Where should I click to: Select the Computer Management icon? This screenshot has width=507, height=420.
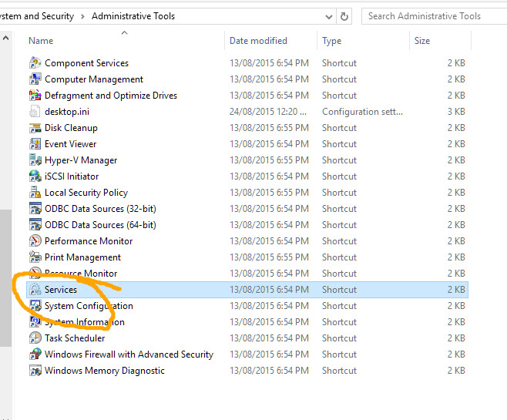35,79
